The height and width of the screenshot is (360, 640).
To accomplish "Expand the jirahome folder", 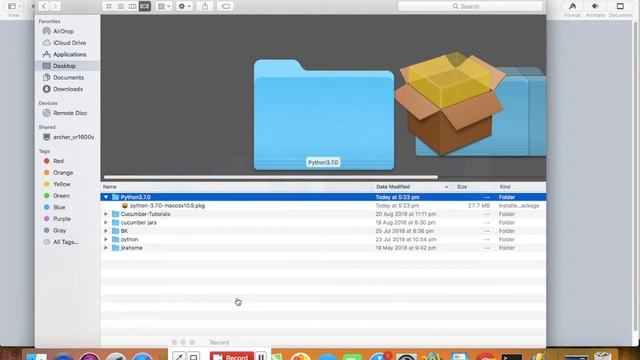I will (106, 248).
